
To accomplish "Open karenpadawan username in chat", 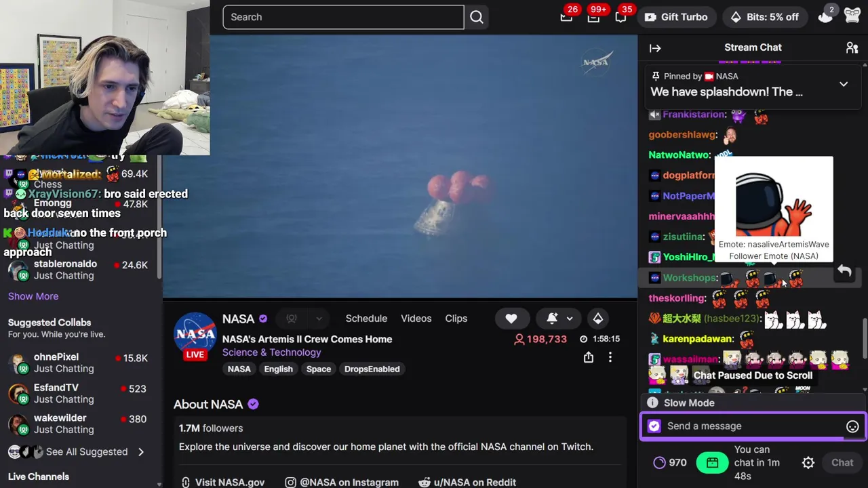I will 698,339.
